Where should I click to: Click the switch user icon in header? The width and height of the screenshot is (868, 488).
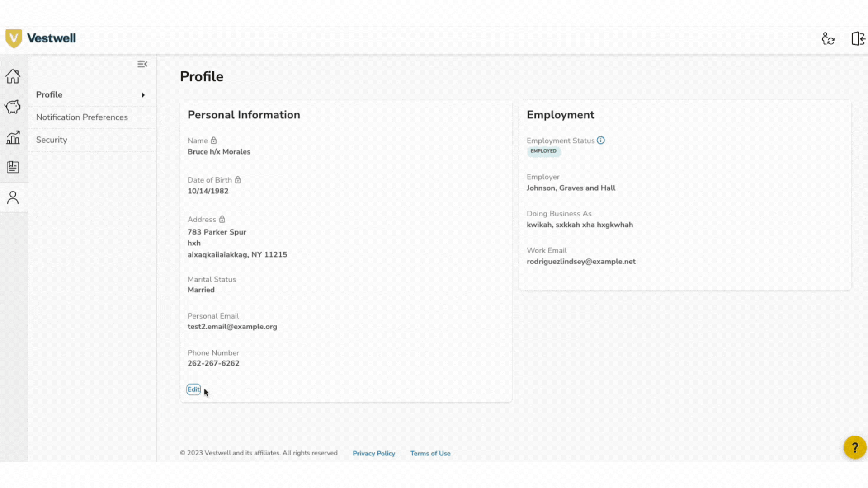point(828,39)
